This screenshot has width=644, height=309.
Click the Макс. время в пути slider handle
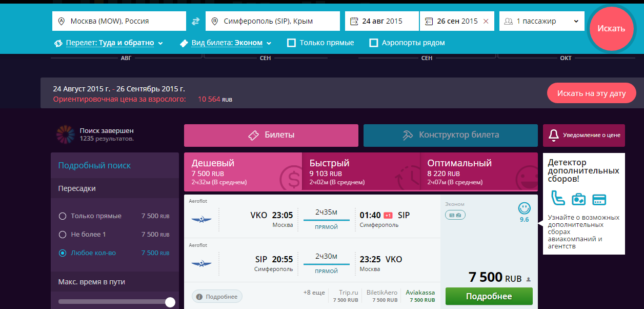(170, 302)
